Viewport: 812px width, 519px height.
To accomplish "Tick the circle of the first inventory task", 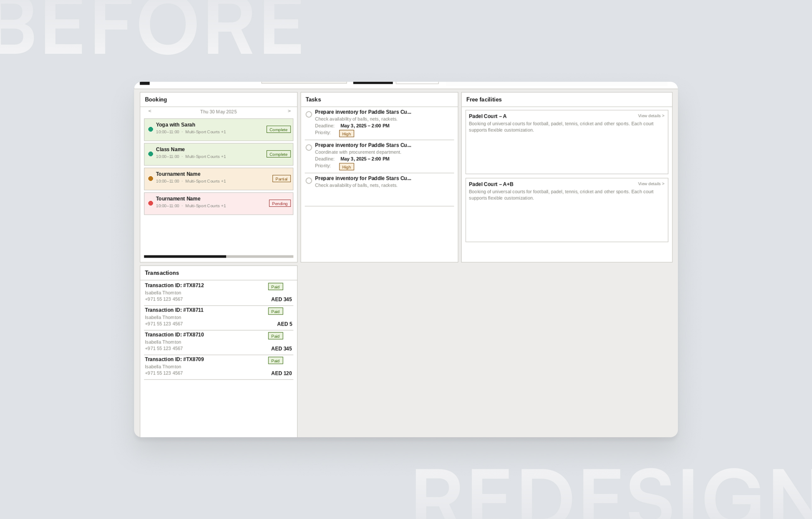I will (308, 114).
